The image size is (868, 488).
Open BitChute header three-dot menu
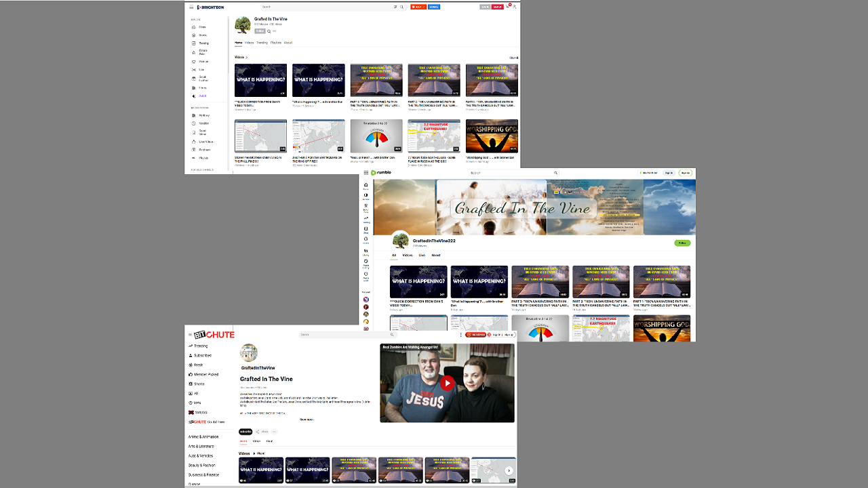tap(461, 335)
